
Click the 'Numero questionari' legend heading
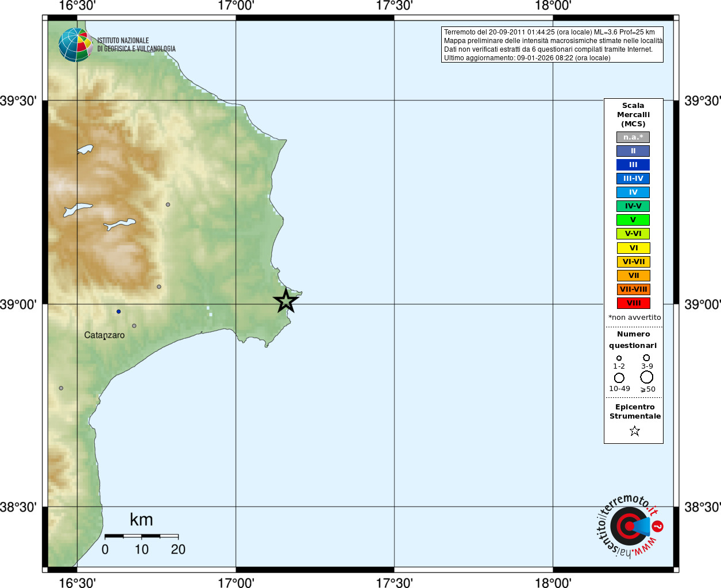click(633, 340)
